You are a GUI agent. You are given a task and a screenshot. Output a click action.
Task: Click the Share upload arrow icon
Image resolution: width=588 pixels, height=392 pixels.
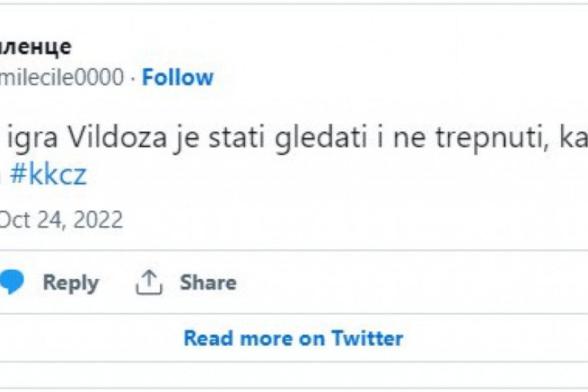pos(149,283)
